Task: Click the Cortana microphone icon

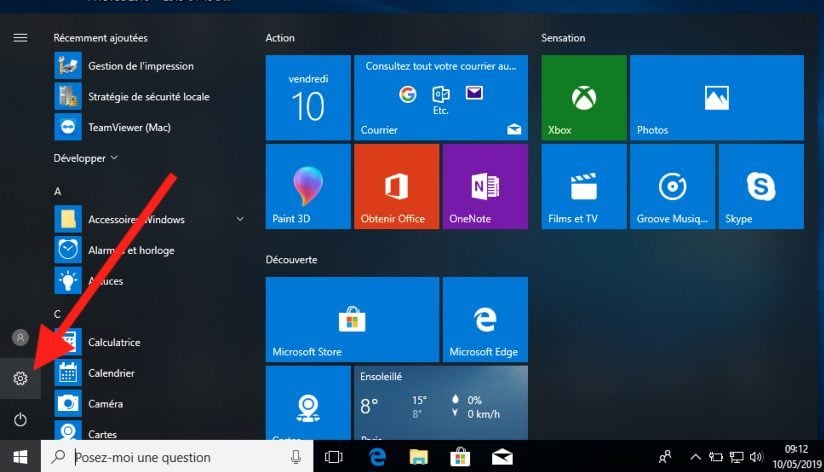Action: (x=296, y=457)
